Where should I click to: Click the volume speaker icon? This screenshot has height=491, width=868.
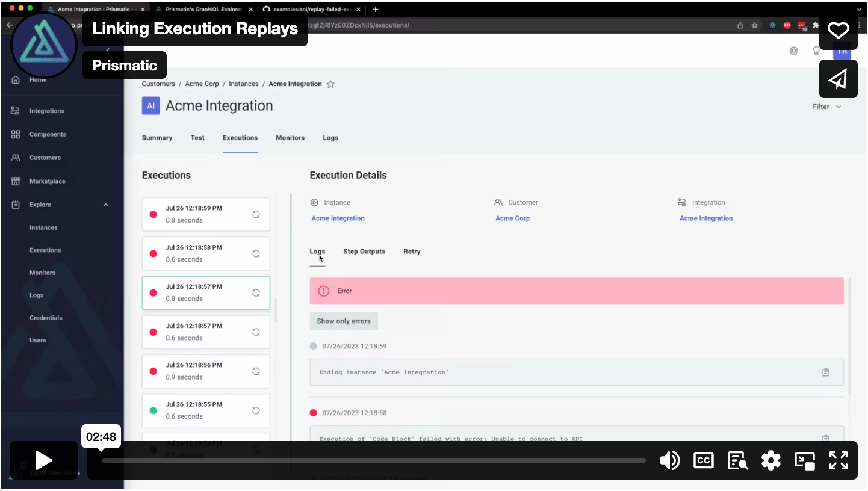pos(669,461)
